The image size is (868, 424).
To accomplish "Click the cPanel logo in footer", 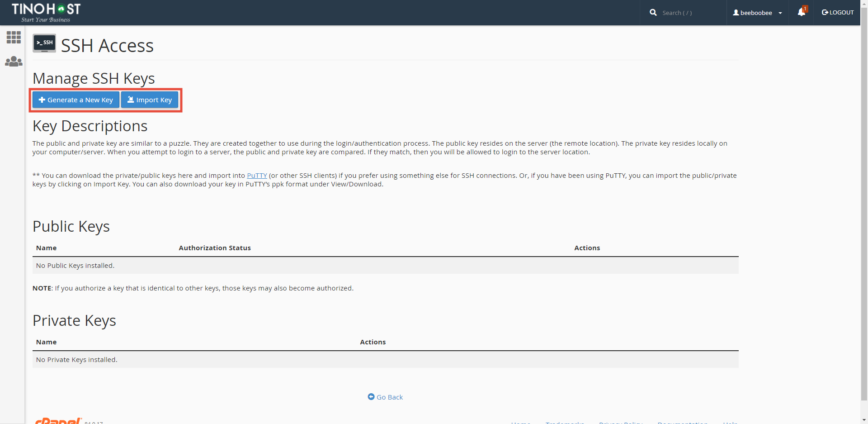I will pos(58,421).
